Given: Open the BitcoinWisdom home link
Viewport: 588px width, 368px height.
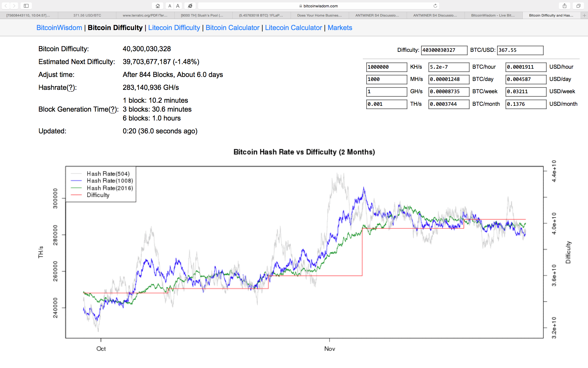Looking at the screenshot, I should tap(59, 28).
